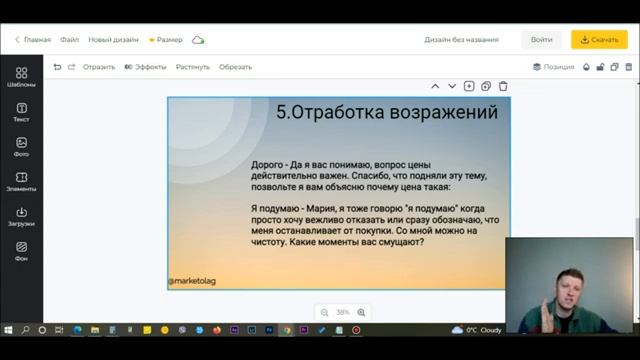Open Cortana circle in taskbar

pyautogui.click(x=42, y=330)
